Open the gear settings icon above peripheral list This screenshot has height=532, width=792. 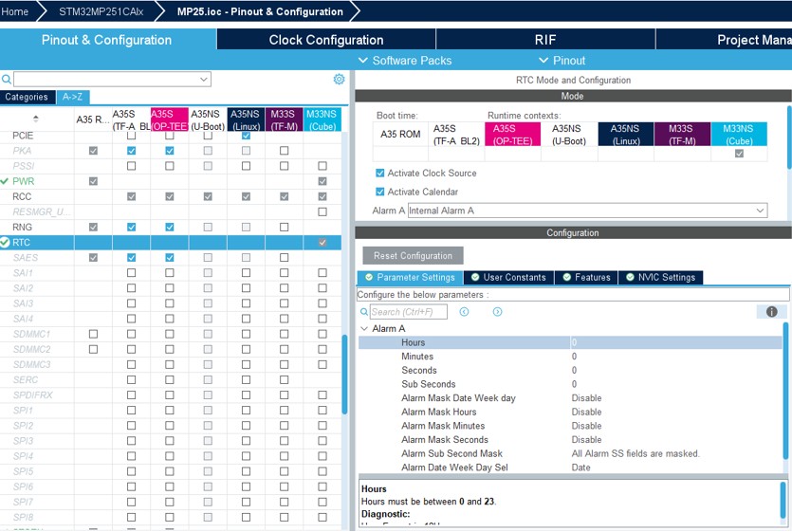click(339, 80)
